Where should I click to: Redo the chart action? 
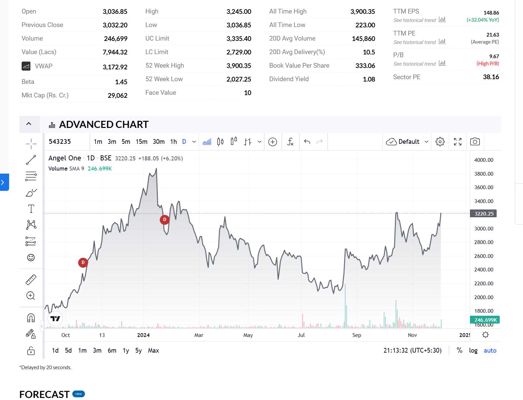point(319,142)
